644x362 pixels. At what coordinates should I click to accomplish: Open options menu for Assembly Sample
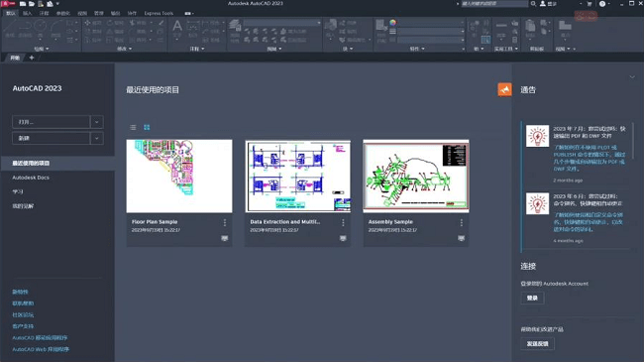click(462, 222)
